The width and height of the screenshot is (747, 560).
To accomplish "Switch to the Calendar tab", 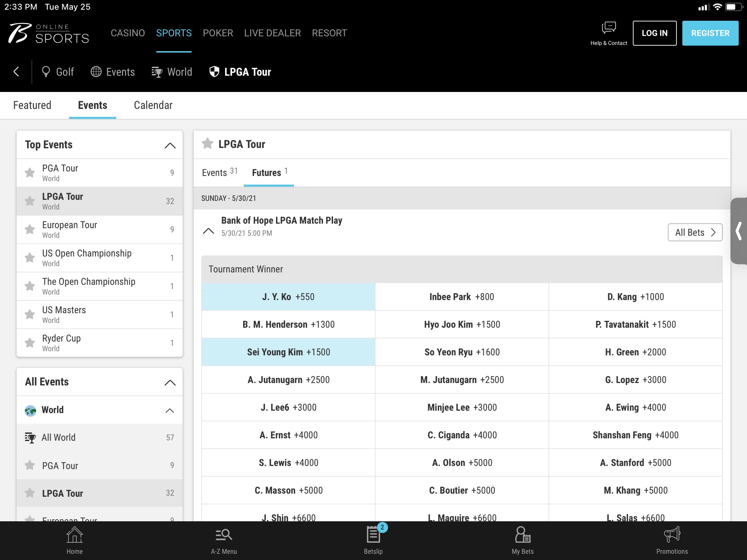I will [153, 105].
